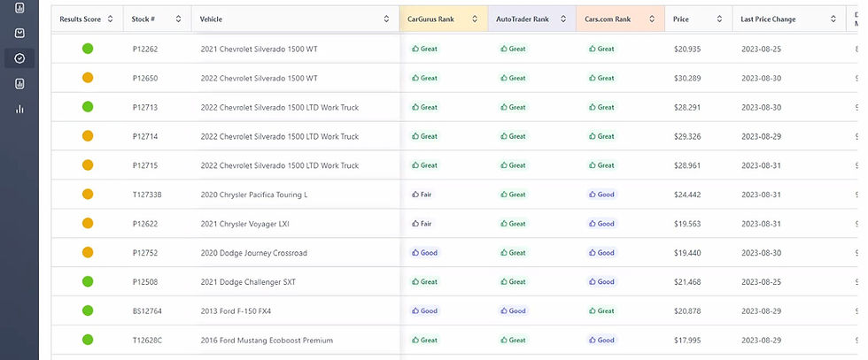Open the plain bar graph sidebar icon

19,109
